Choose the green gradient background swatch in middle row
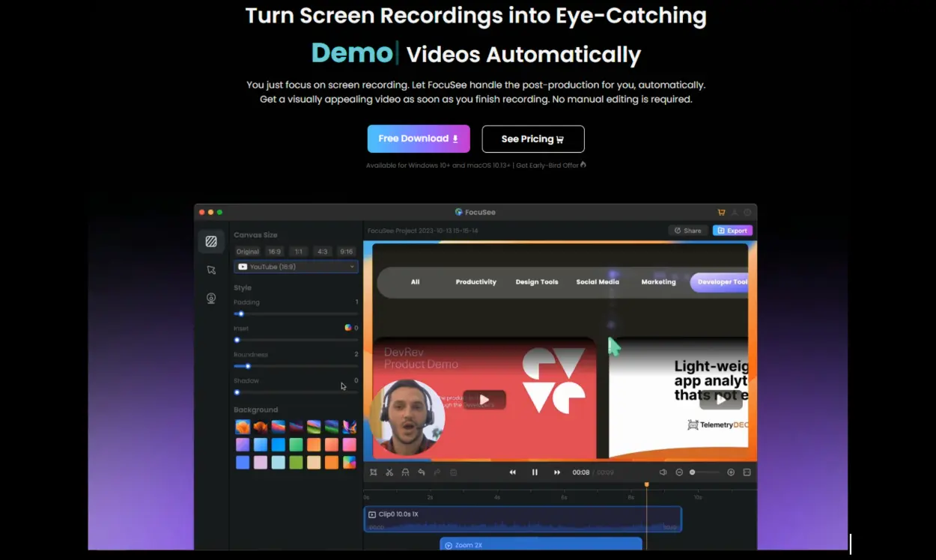Viewport: 936px width, 560px height. tap(296, 445)
